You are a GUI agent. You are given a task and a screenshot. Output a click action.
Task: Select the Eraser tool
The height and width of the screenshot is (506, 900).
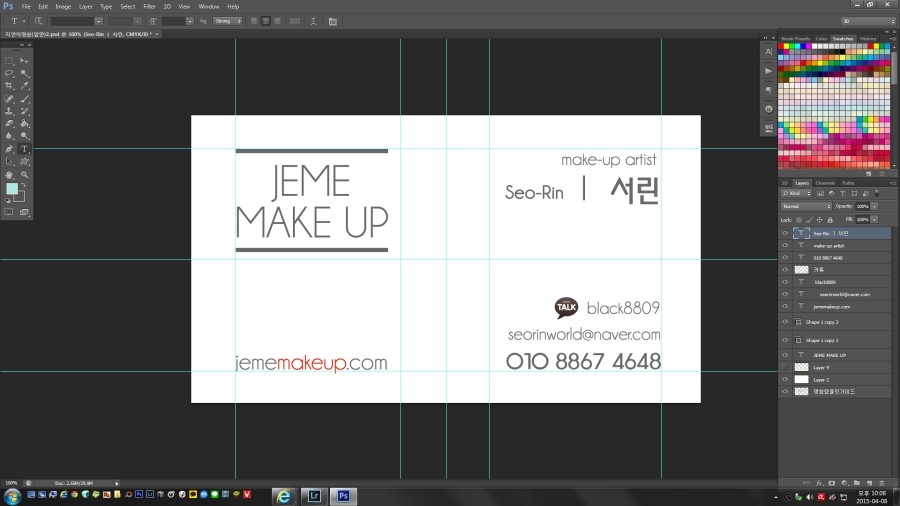(x=9, y=123)
